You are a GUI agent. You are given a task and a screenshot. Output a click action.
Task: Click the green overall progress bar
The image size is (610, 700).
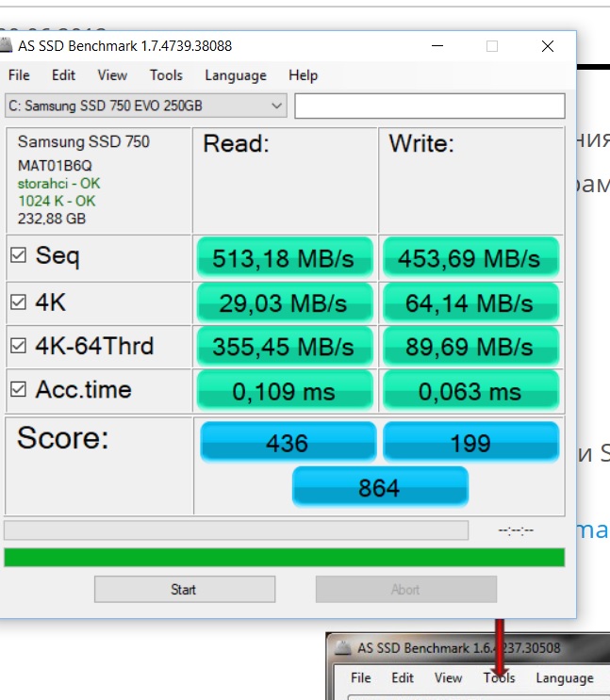[x=284, y=558]
